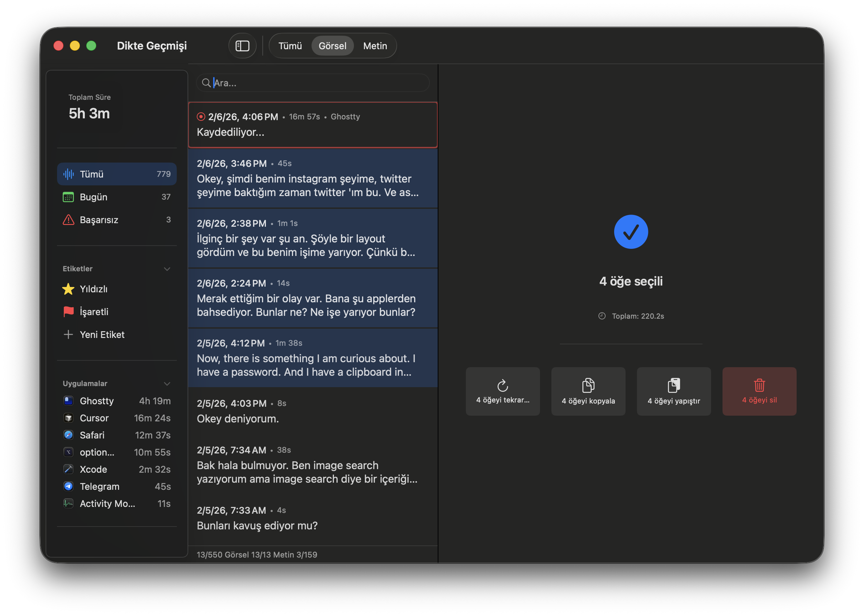The width and height of the screenshot is (864, 616).
Task: Click the "4 öğeyi sil" delete button
Action: [759, 391]
